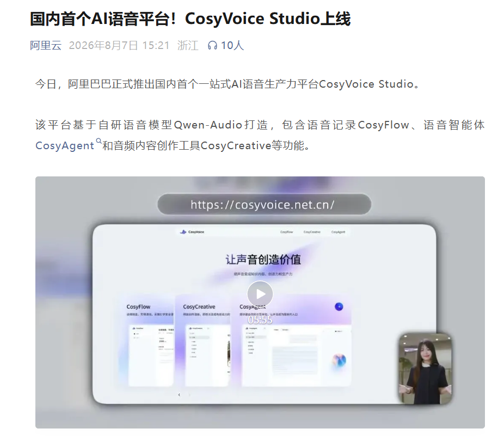Click the CosyFlow nav item in video

pos(287,232)
